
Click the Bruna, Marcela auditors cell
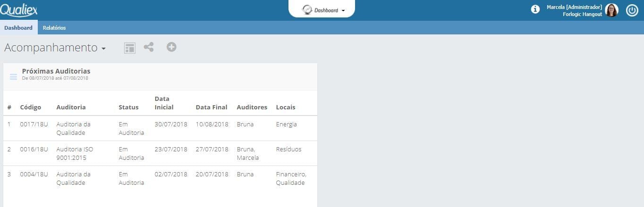click(248, 153)
